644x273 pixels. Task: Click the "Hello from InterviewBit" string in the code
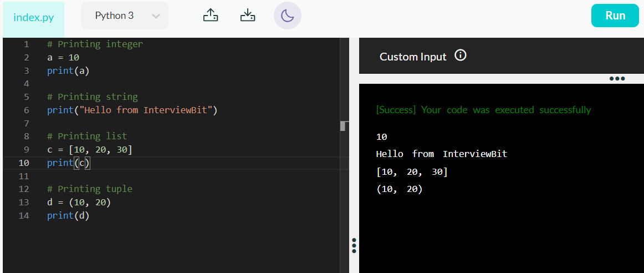click(x=146, y=110)
